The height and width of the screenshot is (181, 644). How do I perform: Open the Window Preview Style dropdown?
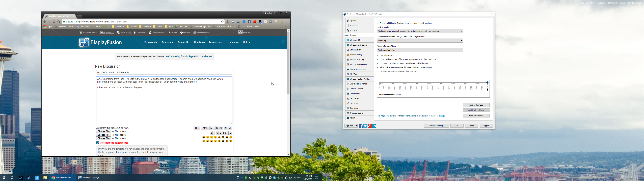(x=420, y=50)
